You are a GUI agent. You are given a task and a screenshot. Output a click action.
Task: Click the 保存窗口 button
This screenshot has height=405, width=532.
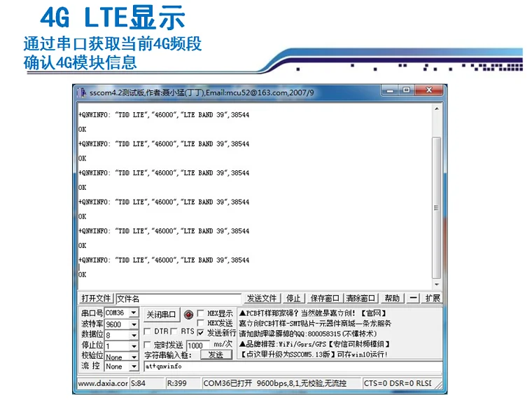tap(325, 298)
